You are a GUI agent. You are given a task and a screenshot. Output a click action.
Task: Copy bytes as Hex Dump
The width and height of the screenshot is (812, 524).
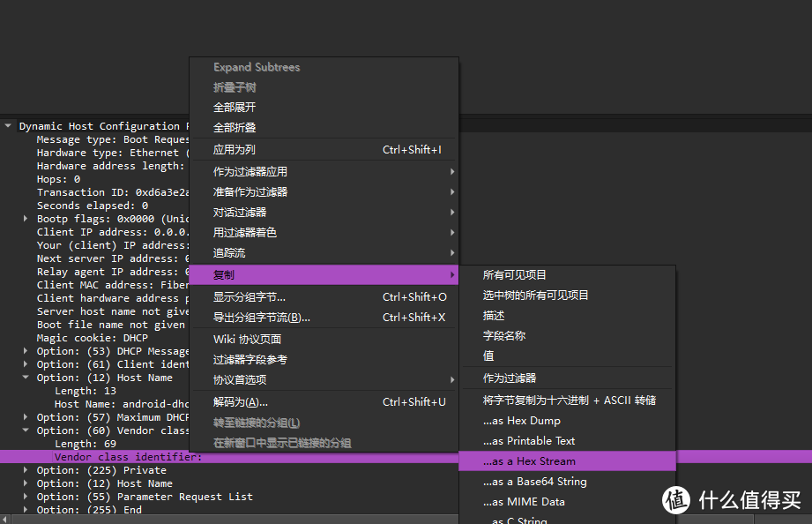click(568, 420)
